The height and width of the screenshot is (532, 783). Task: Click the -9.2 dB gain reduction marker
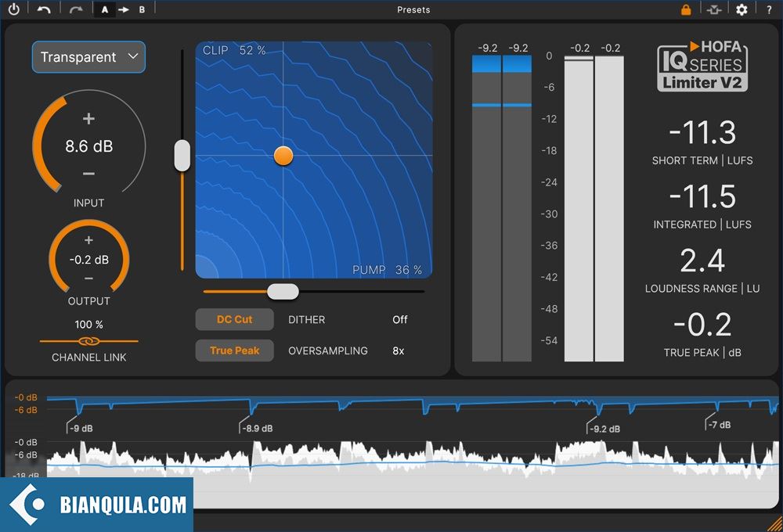point(603,428)
